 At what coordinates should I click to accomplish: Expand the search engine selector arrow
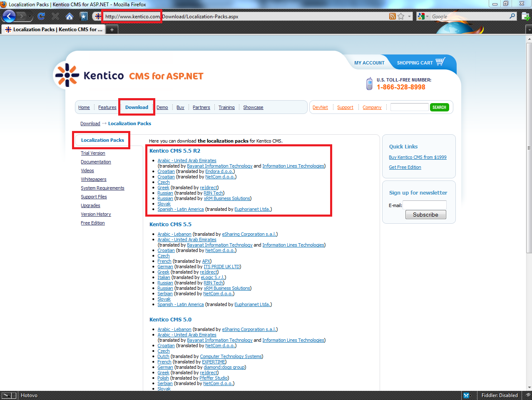427,17
